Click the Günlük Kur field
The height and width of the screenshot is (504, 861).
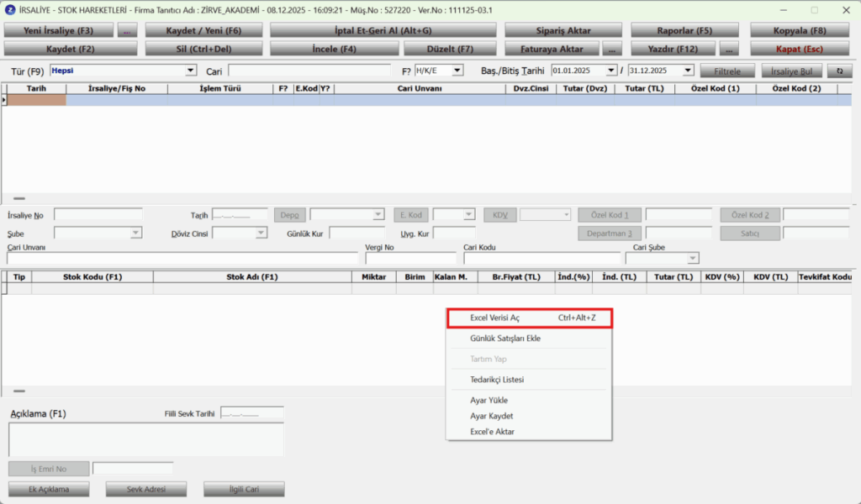tap(357, 233)
